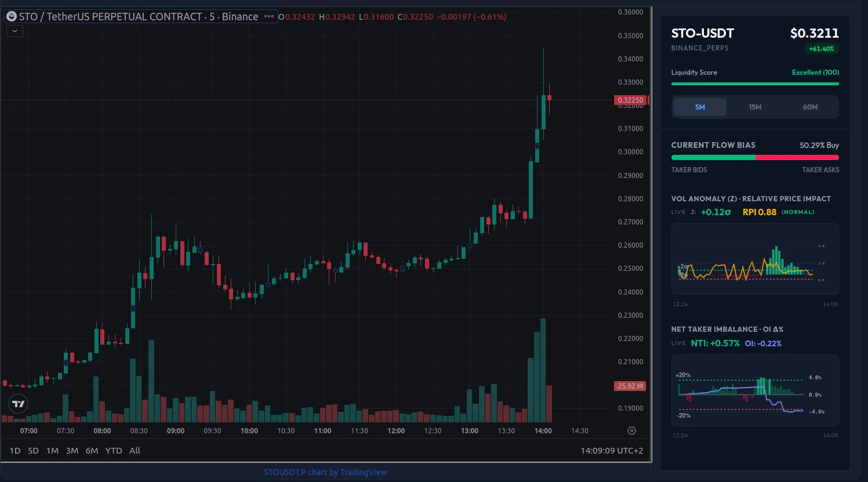Click the STO-USDT symbol title
This screenshot has height=482, width=868.
(702, 34)
